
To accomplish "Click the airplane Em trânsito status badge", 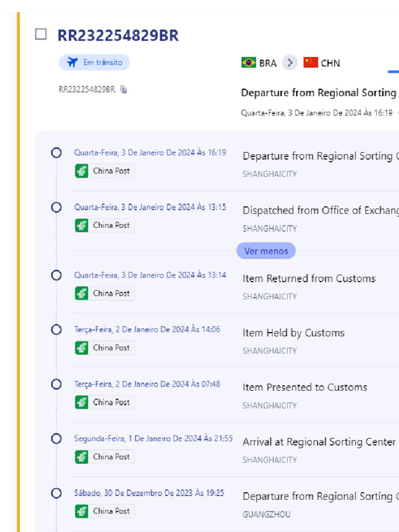I will point(94,62).
